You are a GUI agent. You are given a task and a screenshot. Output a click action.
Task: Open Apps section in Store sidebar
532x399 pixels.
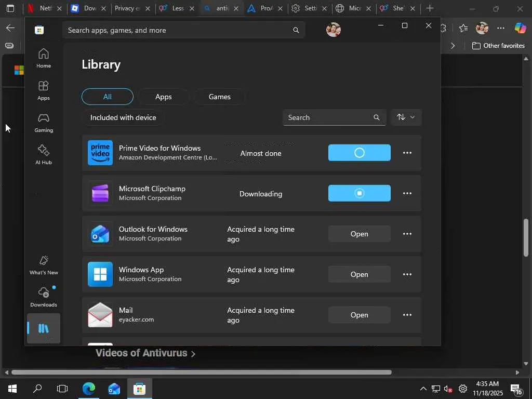point(44,90)
